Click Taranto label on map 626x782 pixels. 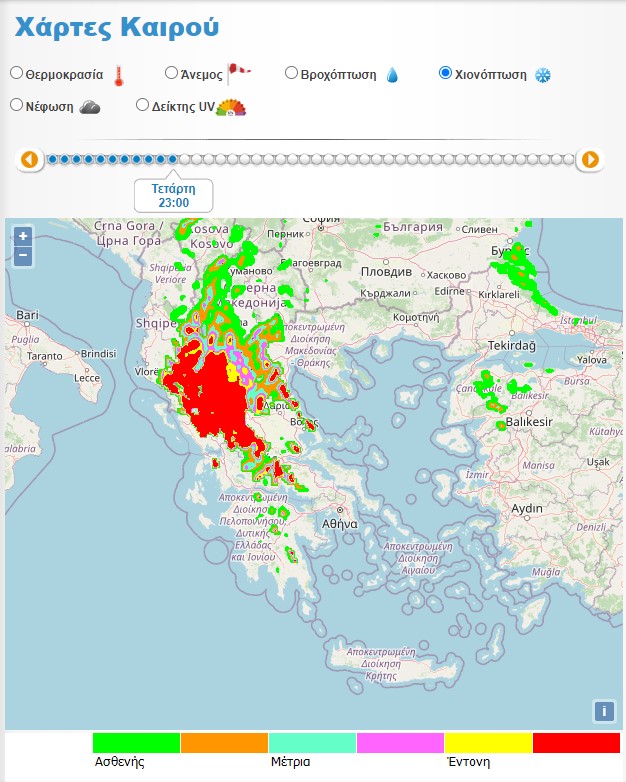44,356
